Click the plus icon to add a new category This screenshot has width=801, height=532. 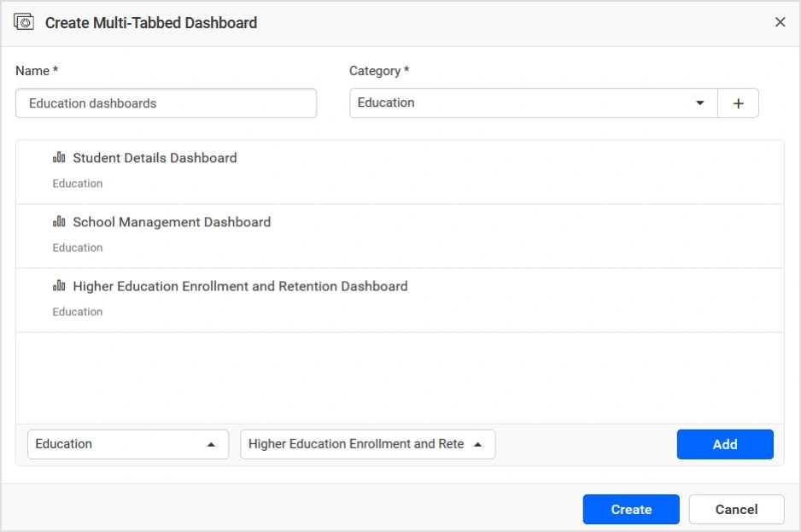point(738,103)
